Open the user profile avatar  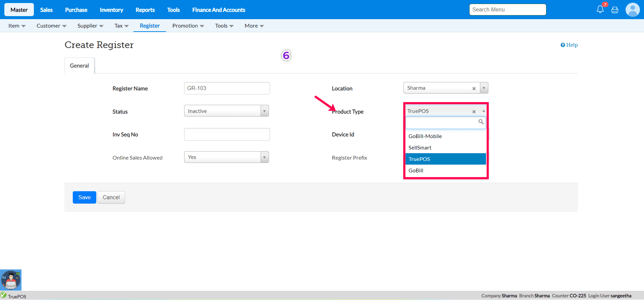pos(633,10)
